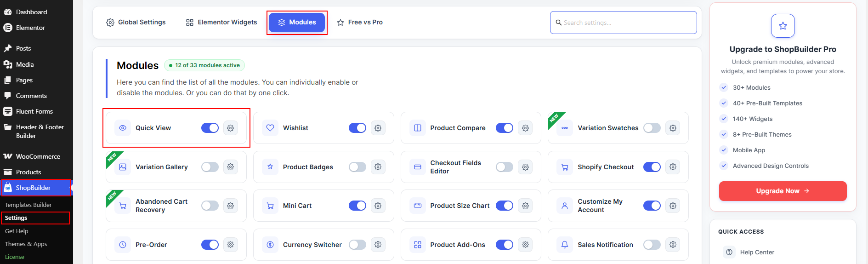
Task: Open Mini Cart settings gear
Action: pos(378,206)
